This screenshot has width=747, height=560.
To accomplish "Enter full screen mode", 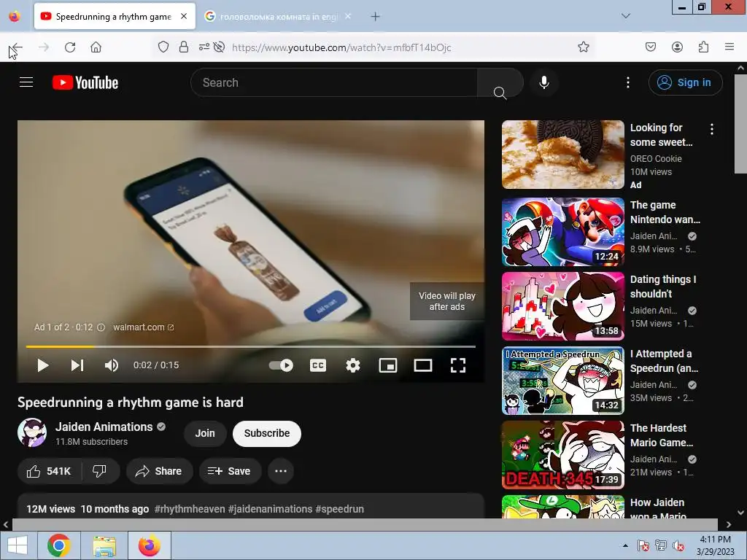I will click(458, 365).
